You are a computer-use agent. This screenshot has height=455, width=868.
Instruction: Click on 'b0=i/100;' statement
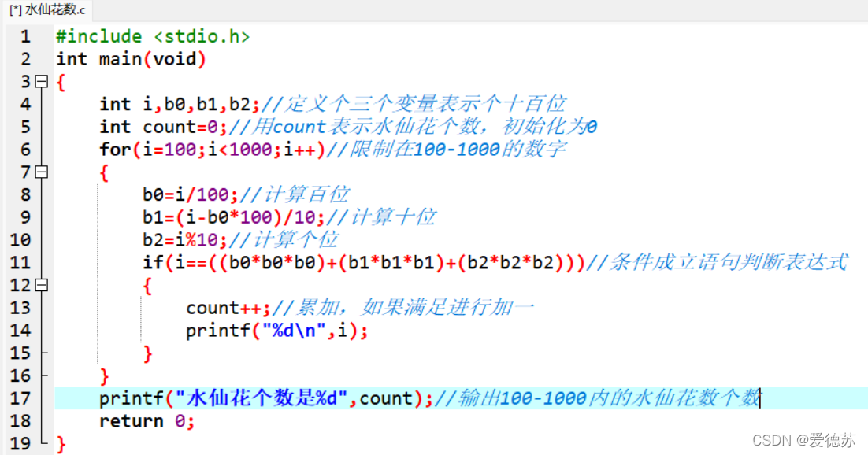191,195
